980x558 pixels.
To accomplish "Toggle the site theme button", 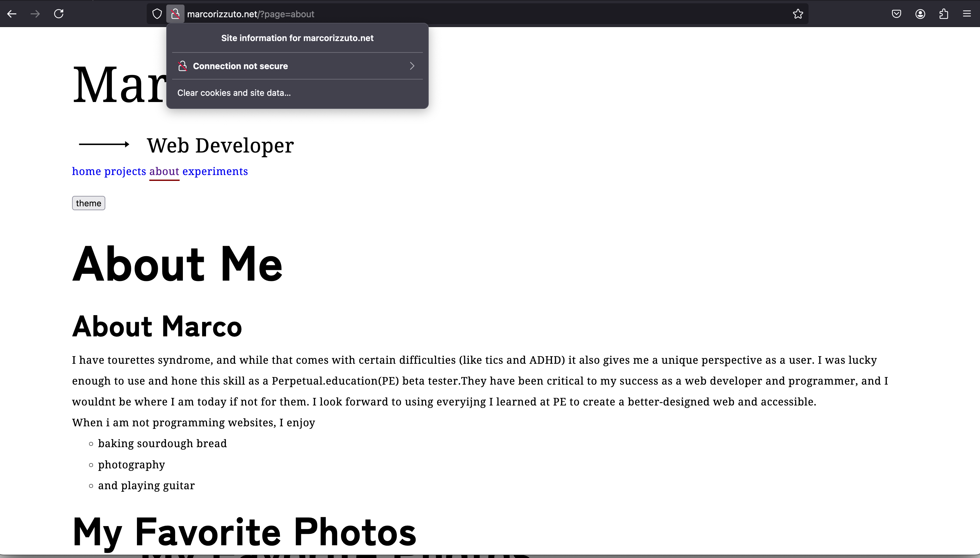I will pos(89,203).
